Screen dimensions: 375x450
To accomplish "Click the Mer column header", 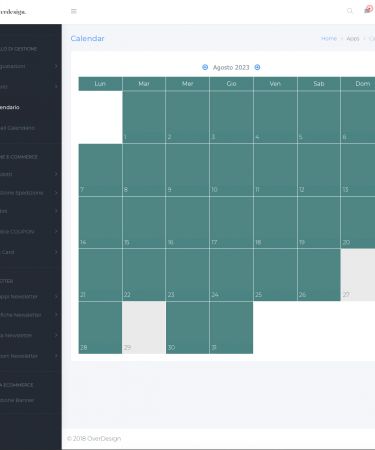I will click(x=187, y=84).
